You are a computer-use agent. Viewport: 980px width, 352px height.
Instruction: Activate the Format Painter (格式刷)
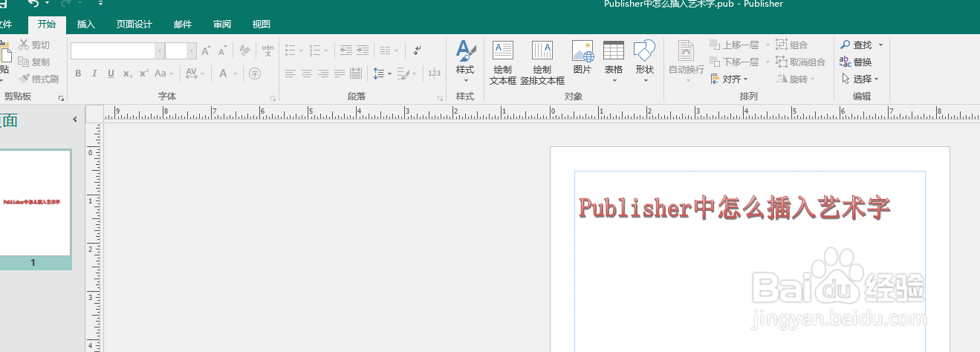pyautogui.click(x=39, y=79)
